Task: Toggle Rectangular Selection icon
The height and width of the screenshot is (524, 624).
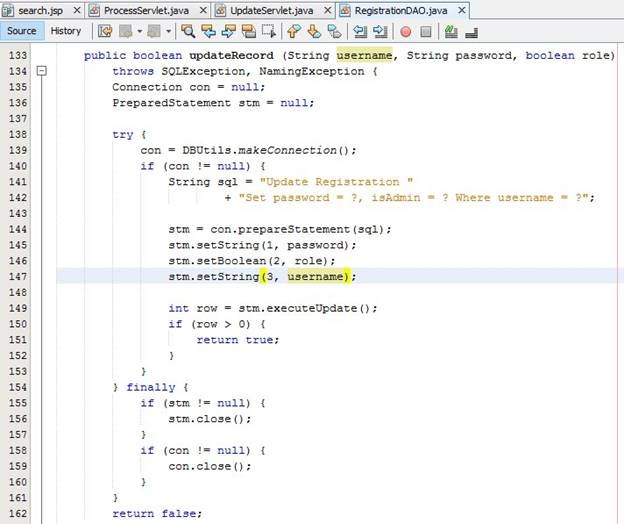Action: coord(269,31)
